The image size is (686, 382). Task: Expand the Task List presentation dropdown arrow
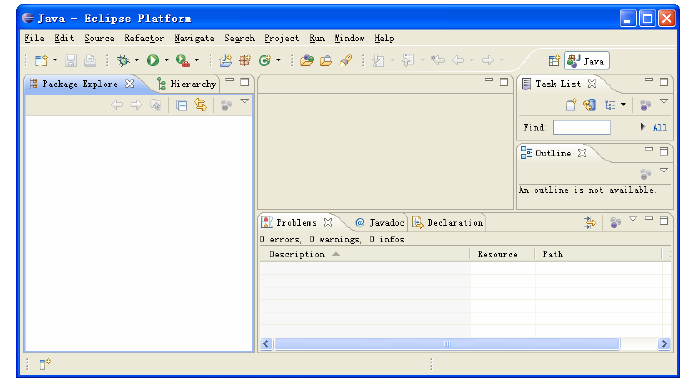click(623, 105)
